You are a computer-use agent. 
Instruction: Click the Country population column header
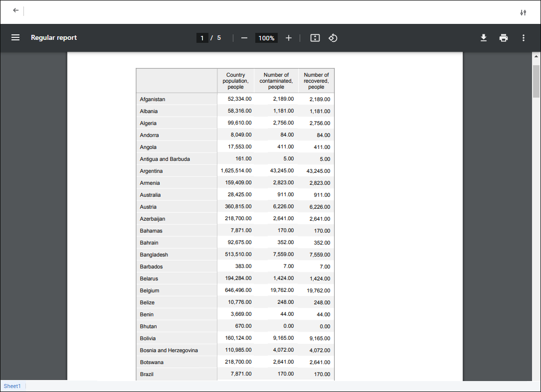coord(235,81)
